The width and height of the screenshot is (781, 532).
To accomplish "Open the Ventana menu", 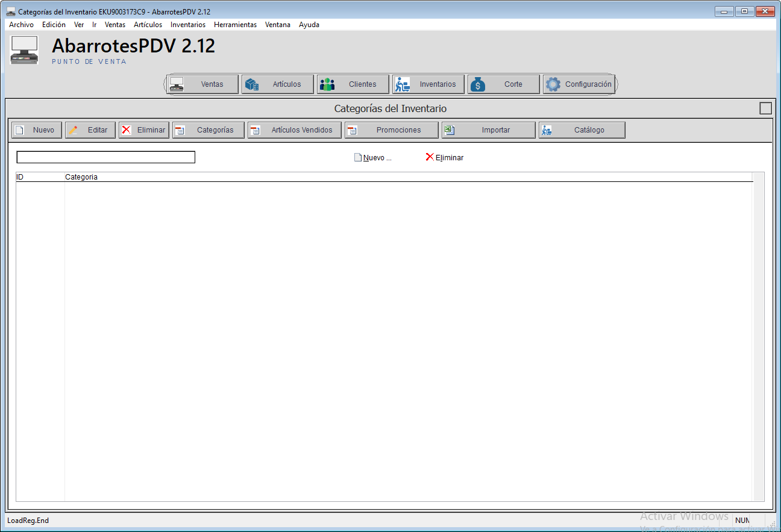I will pyautogui.click(x=278, y=25).
